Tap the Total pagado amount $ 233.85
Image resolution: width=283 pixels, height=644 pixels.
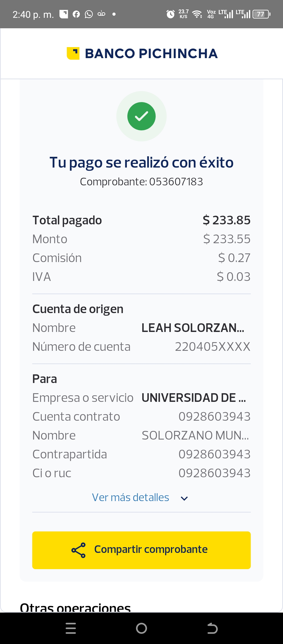pos(227,220)
